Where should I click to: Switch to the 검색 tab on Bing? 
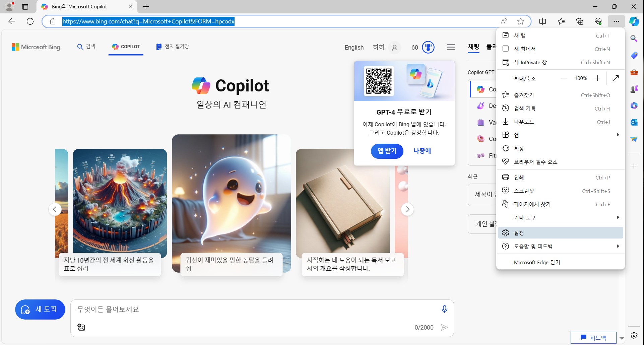(86, 47)
